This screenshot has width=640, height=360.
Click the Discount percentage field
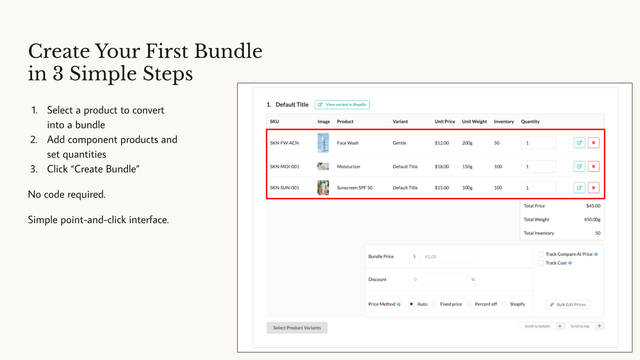[x=438, y=280]
